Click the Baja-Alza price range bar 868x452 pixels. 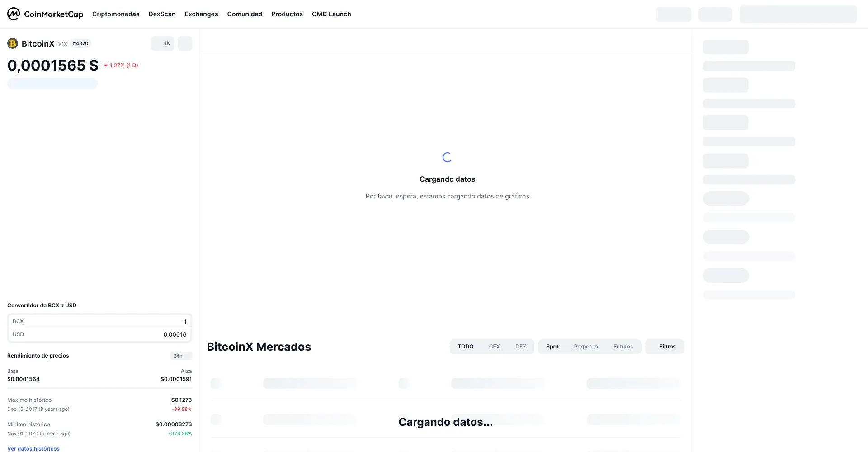pyautogui.click(x=99, y=388)
